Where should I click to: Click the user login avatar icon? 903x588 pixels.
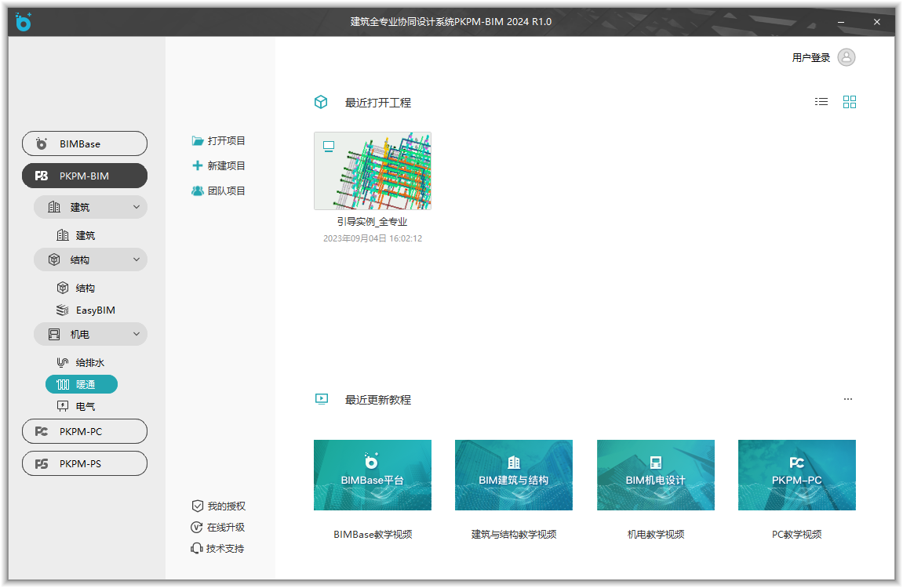847,57
